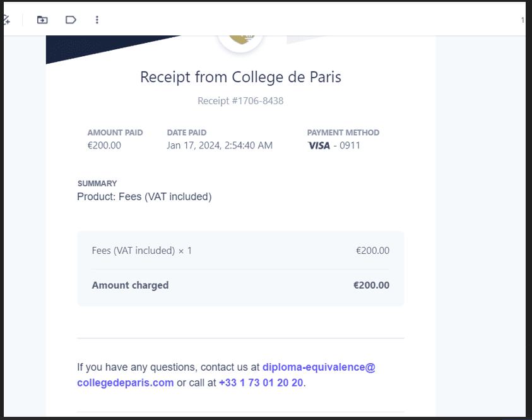532x420 pixels.
Task: Click the SUMMARY section heading
Action: point(97,184)
